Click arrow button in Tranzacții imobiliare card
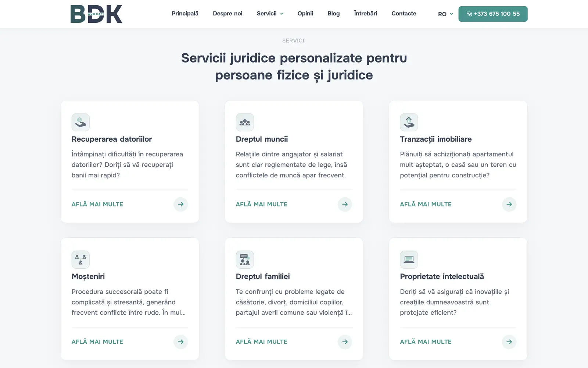This screenshot has width=588, height=368. tap(509, 204)
